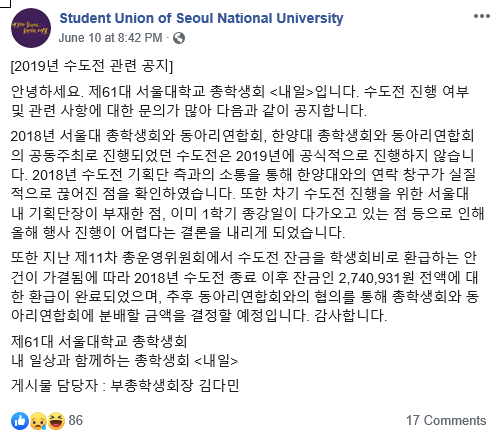
Task: Open the purple page profile picture
Action: (31, 28)
